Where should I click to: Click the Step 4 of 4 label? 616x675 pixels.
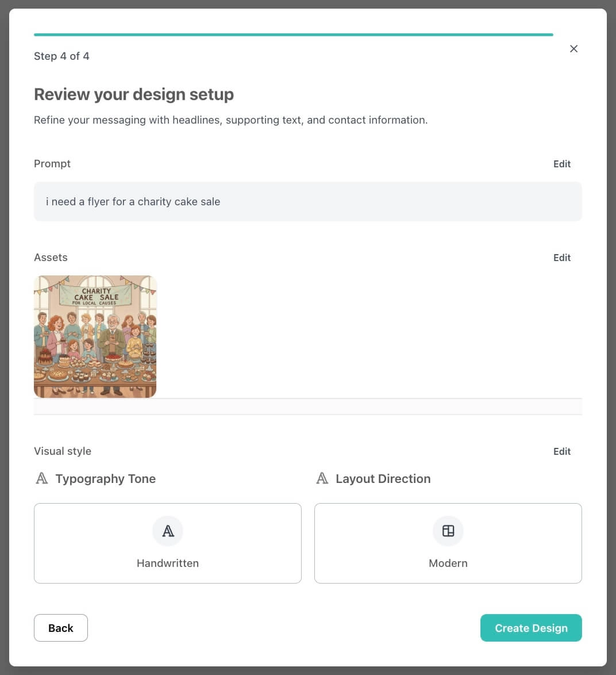61,56
